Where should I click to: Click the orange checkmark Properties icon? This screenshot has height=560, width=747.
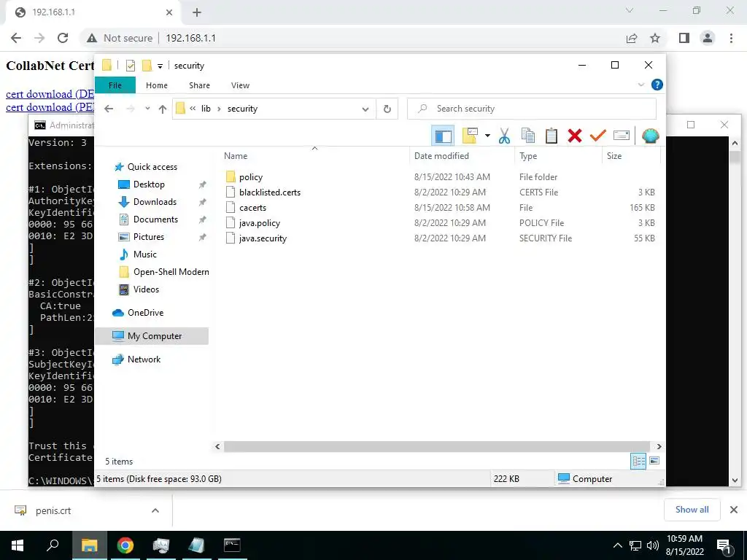coord(597,136)
